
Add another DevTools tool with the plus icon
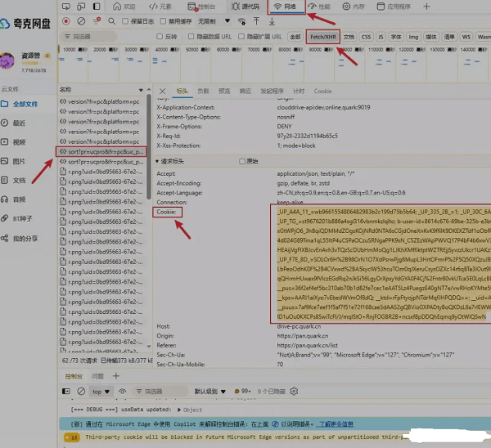426,7
